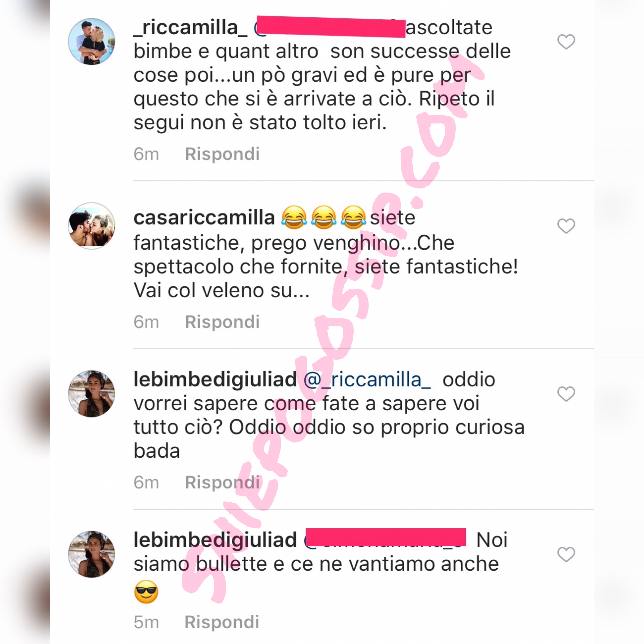Click Rispondi under the 5m comment

point(222,622)
